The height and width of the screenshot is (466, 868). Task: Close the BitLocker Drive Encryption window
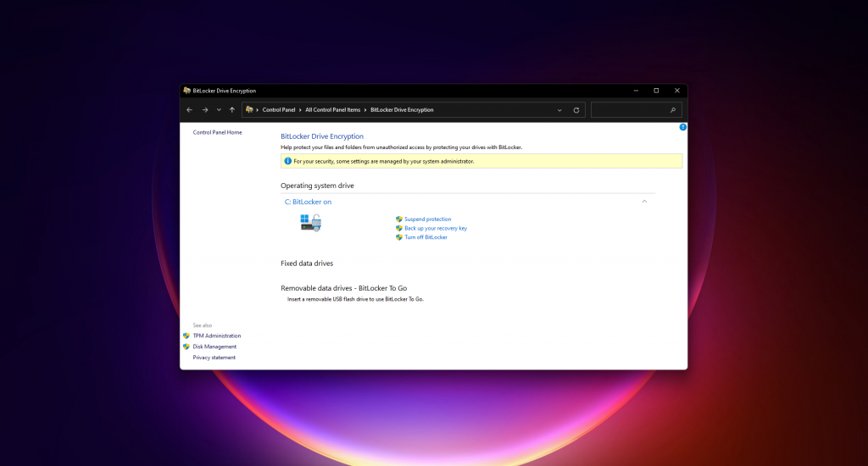tap(677, 91)
